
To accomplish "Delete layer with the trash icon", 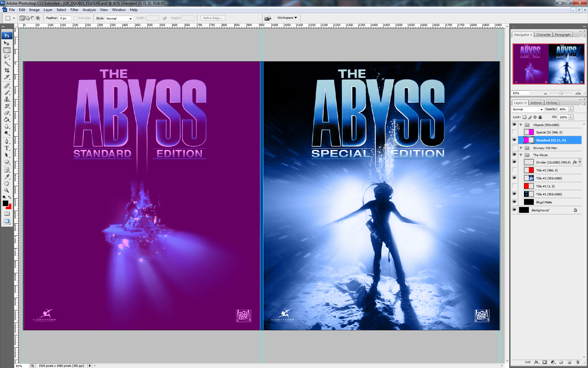I will point(578,362).
